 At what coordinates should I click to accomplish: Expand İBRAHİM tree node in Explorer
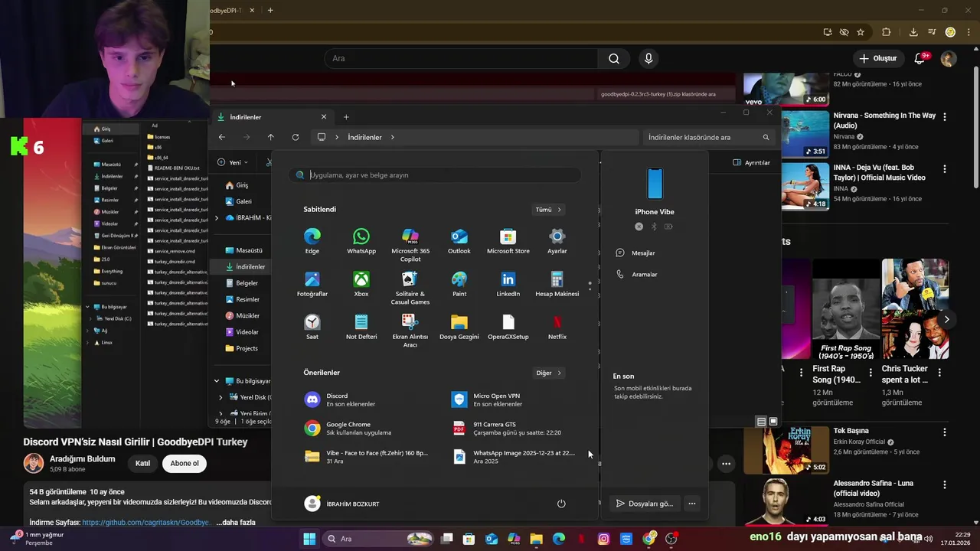click(217, 217)
